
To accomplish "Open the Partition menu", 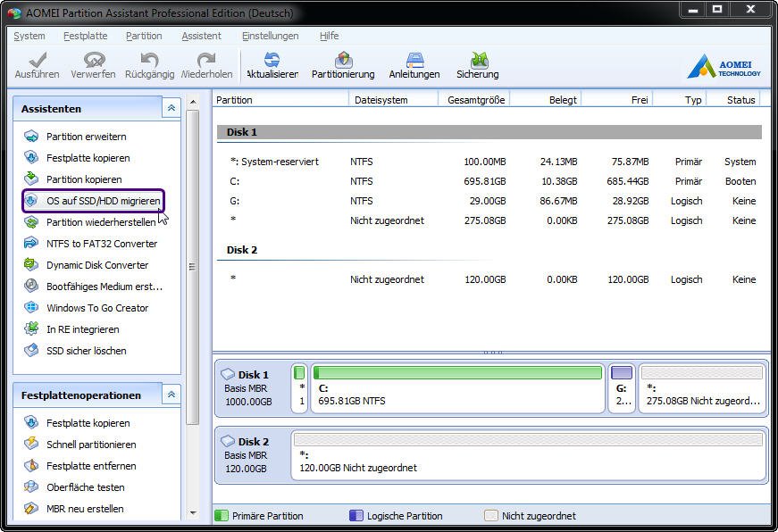I will tap(144, 36).
